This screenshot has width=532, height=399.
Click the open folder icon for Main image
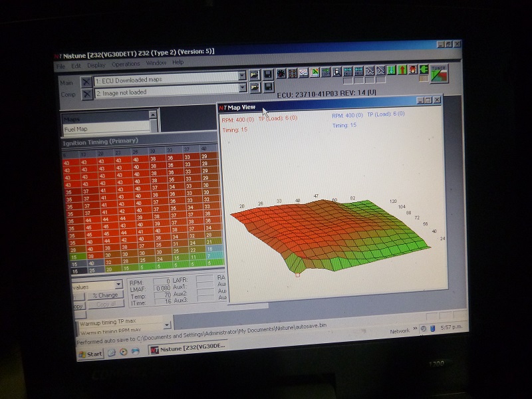point(254,74)
